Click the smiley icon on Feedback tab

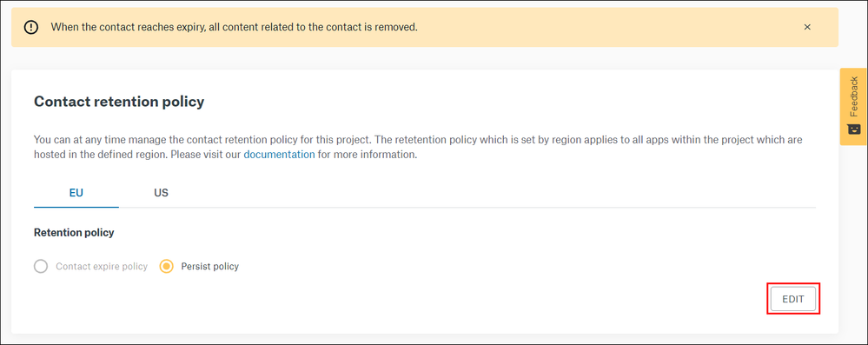pyautogui.click(x=853, y=129)
